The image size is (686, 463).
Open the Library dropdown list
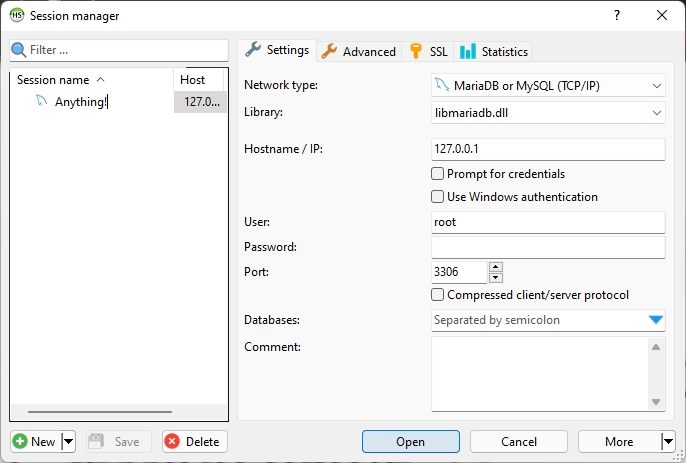[656, 113]
